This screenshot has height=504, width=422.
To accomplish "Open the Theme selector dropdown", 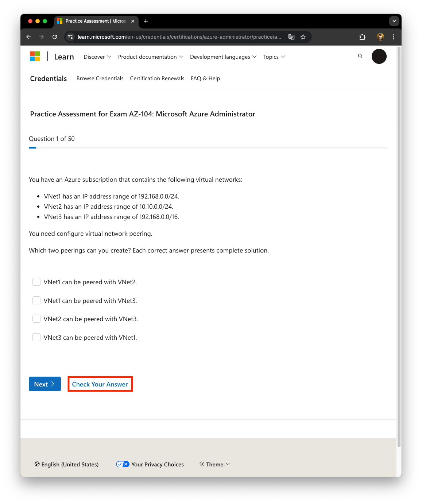I will (x=214, y=464).
